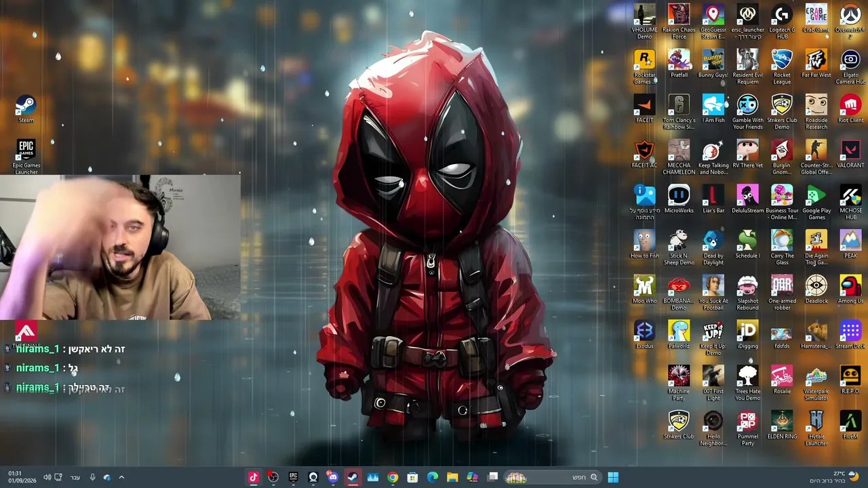The width and height of the screenshot is (868, 488).
Task: Open the Keep Talking and Nobody Explodes icon
Action: click(x=713, y=157)
